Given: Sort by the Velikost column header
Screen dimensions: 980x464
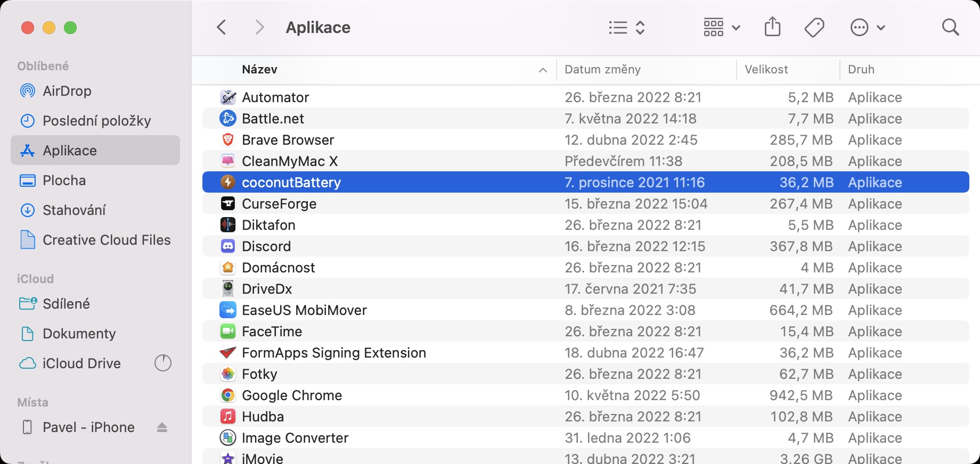Looking at the screenshot, I should 766,70.
